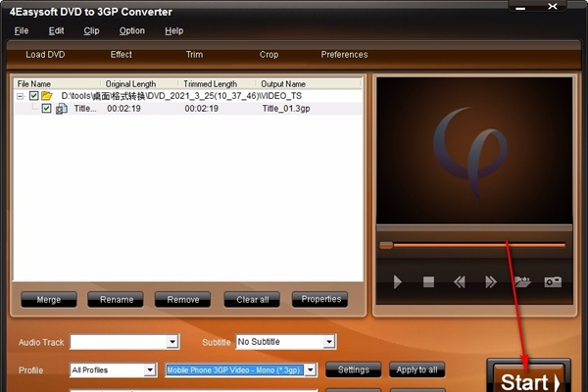
Task: Click the Title file icon
Action: tap(62, 109)
